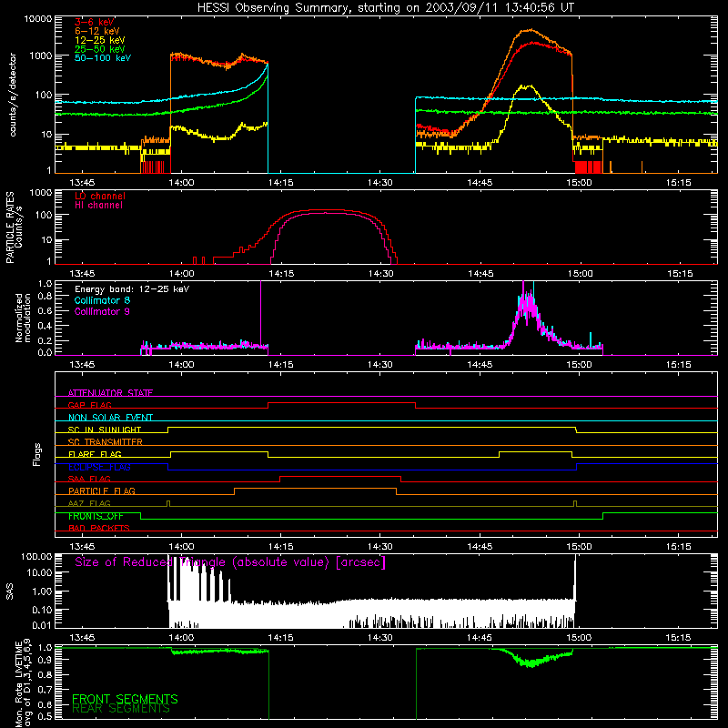
Task: Click the 14:15 tick label under particle rates plot
Action: point(281,274)
